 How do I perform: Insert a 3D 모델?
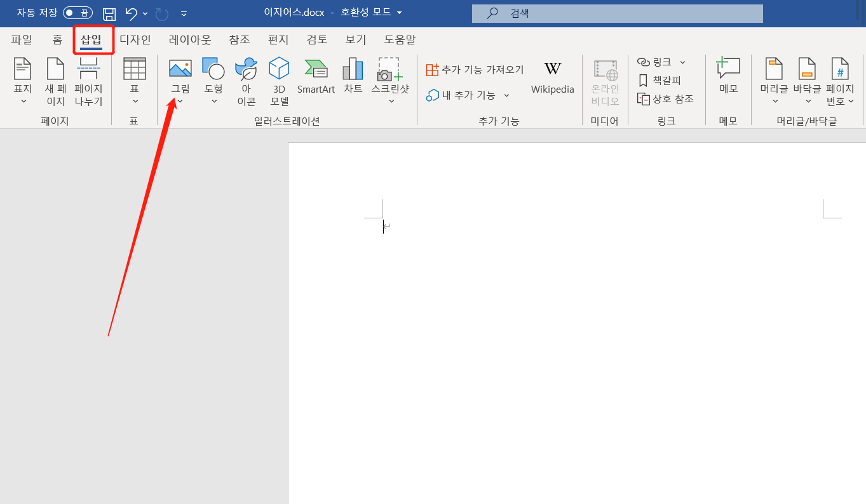[x=278, y=70]
